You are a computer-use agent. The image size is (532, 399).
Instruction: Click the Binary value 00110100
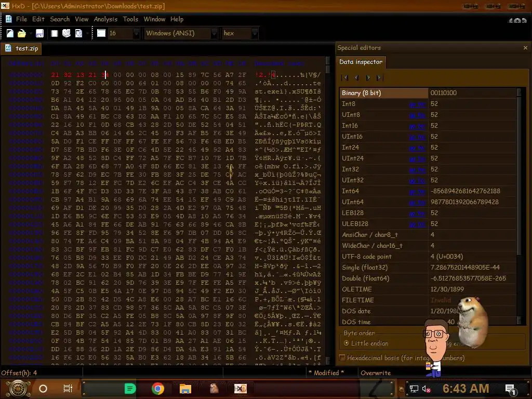tap(444, 93)
